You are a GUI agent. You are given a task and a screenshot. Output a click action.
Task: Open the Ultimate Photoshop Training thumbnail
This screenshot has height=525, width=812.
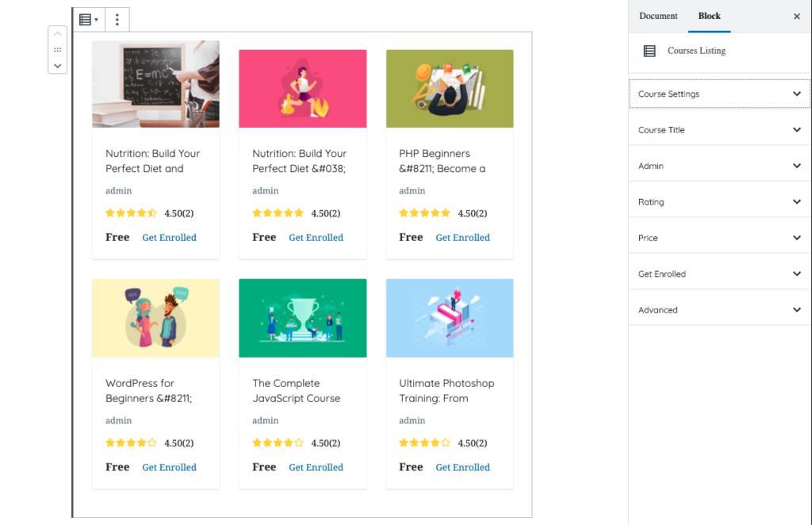pyautogui.click(x=450, y=318)
